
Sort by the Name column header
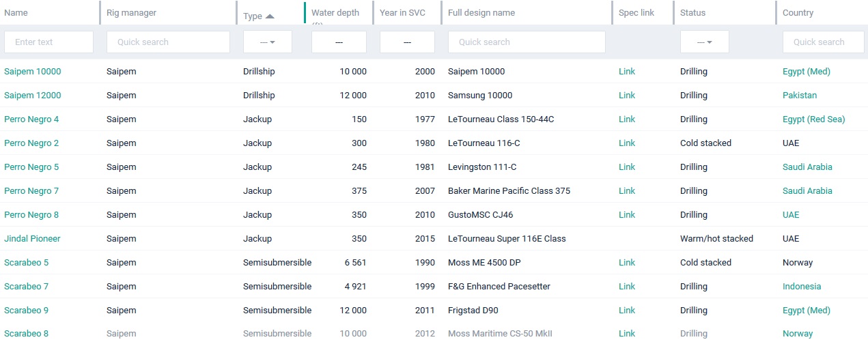[x=15, y=13]
